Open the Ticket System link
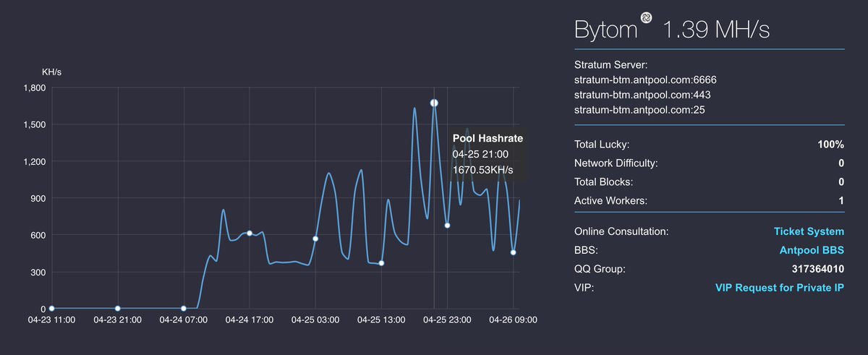The width and height of the screenshot is (868, 355). pos(809,232)
